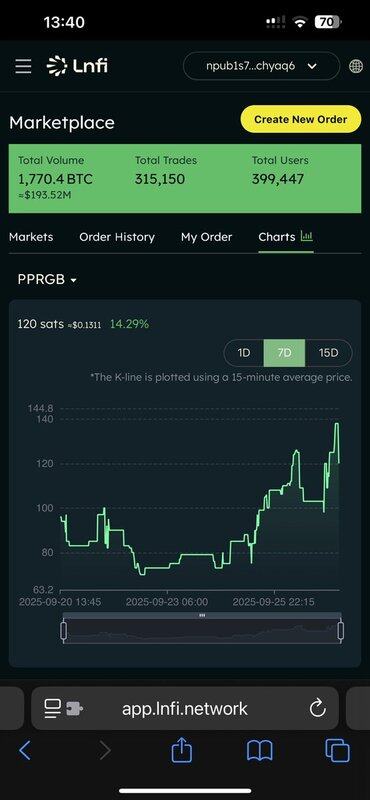Tap the page reader extensions icon
This screenshot has height=800, width=370.
point(63,708)
